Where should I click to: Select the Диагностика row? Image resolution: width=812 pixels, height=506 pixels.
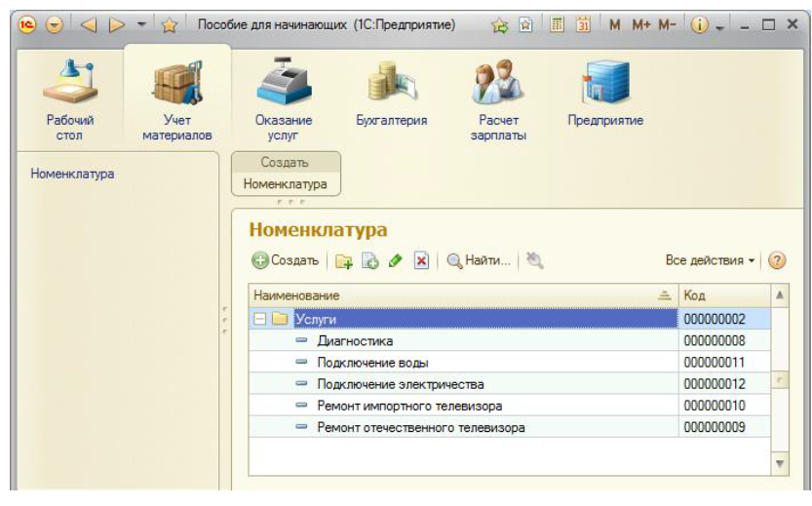click(510, 340)
